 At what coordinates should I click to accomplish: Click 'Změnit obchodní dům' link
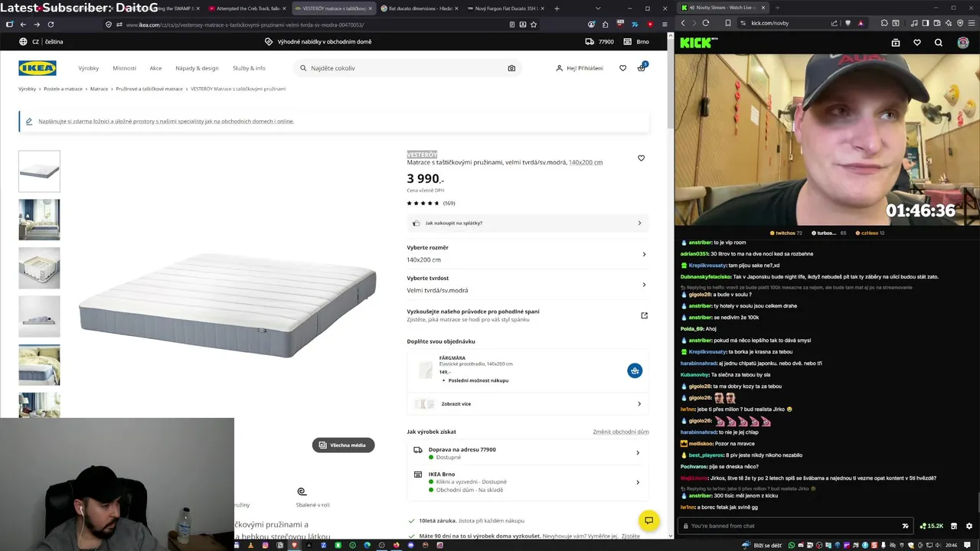pyautogui.click(x=620, y=432)
